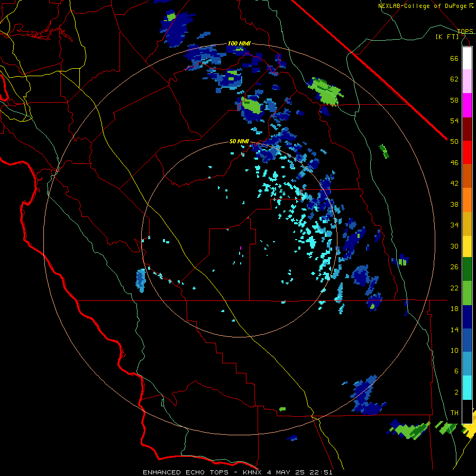Click the dark green 26-30 kft swatch
Image resolution: width=476 pixels, height=476 pixels.
point(467,269)
